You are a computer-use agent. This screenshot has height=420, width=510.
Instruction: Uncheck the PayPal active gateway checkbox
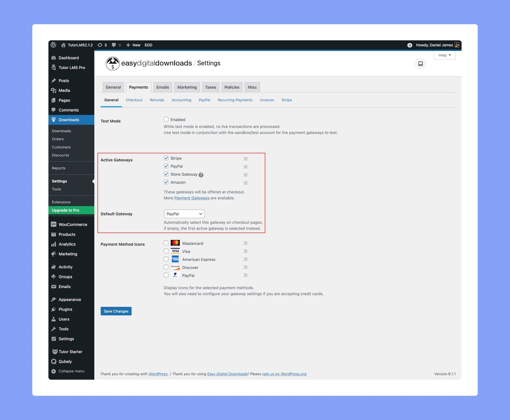click(166, 166)
